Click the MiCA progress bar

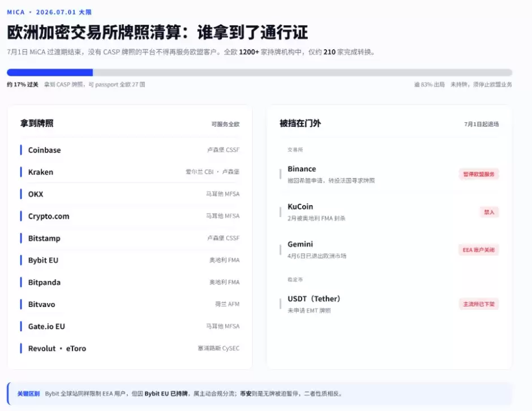[259, 72]
